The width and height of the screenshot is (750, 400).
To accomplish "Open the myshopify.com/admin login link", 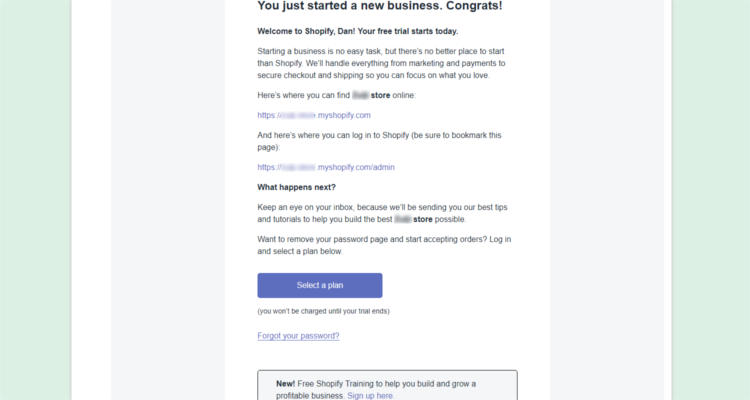I will (x=326, y=167).
